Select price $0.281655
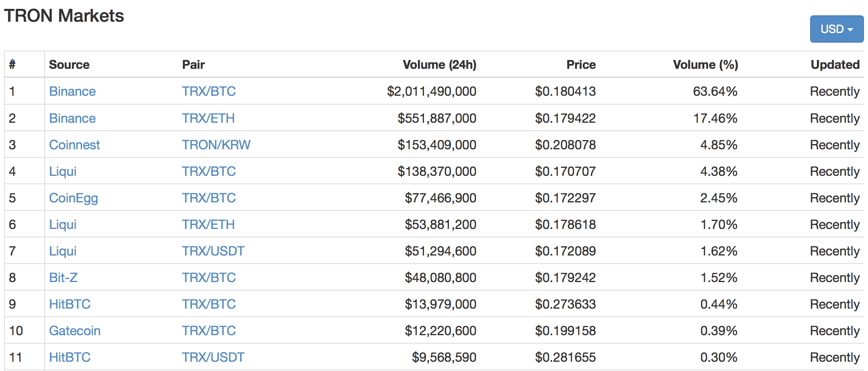The image size is (868, 371). pos(565,357)
